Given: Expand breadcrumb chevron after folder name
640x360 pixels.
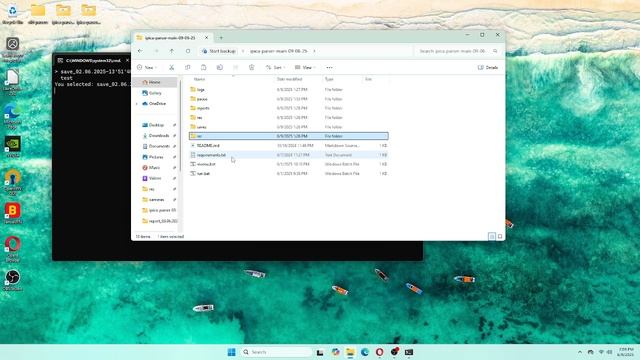Looking at the screenshot, I should coord(314,51).
